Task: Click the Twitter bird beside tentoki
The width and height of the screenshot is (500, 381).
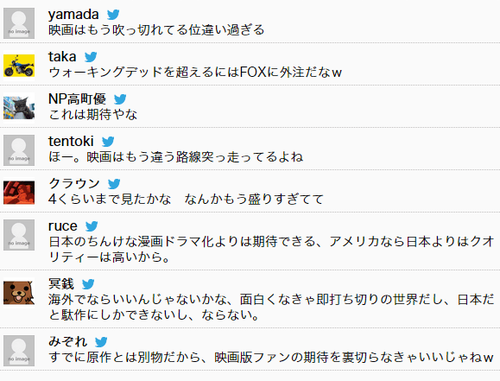Action: pyautogui.click(x=108, y=142)
